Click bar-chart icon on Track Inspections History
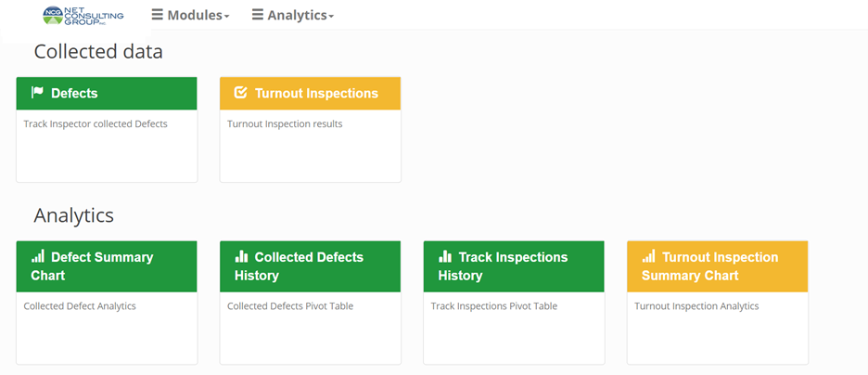The height and width of the screenshot is (375, 868). coord(445,256)
